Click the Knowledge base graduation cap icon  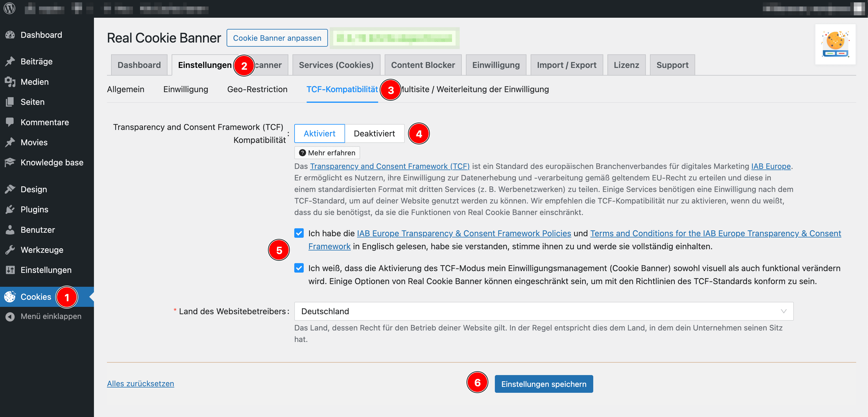coord(10,162)
